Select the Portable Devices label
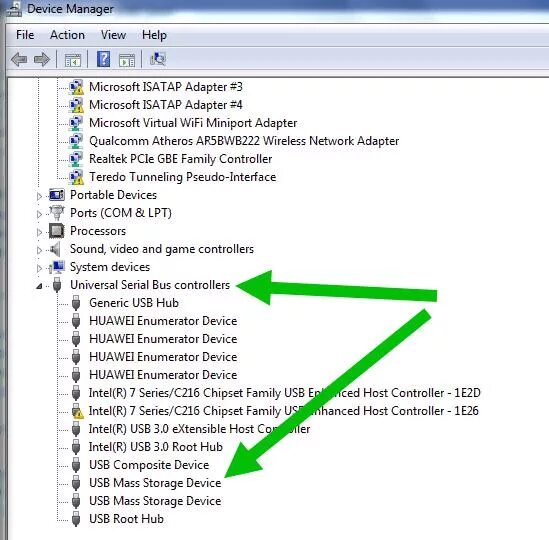Screen dimensions: 549x540 113,195
